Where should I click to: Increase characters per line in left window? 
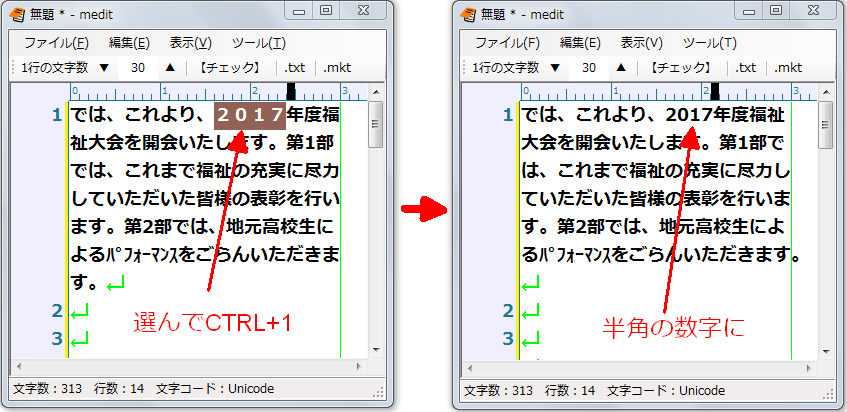tap(170, 68)
